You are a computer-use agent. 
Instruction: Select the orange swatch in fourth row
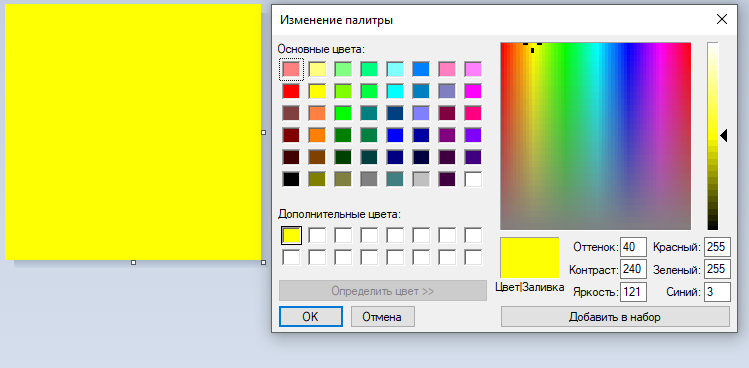pos(317,135)
